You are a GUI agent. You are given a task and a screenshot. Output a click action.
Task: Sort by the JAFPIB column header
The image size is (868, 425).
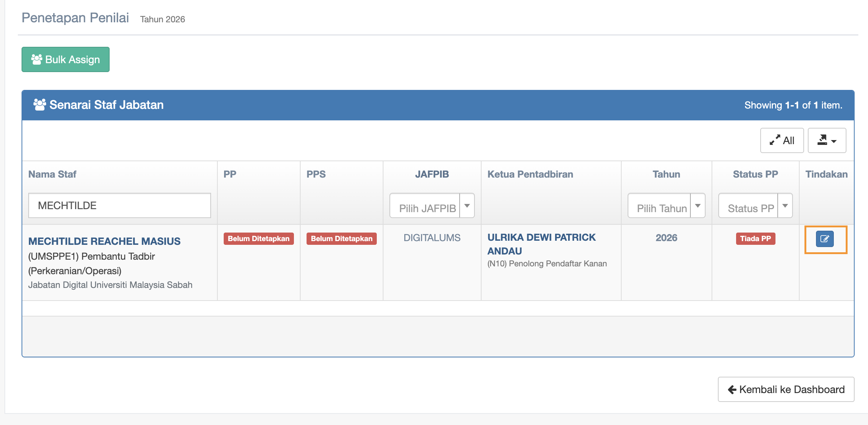432,174
